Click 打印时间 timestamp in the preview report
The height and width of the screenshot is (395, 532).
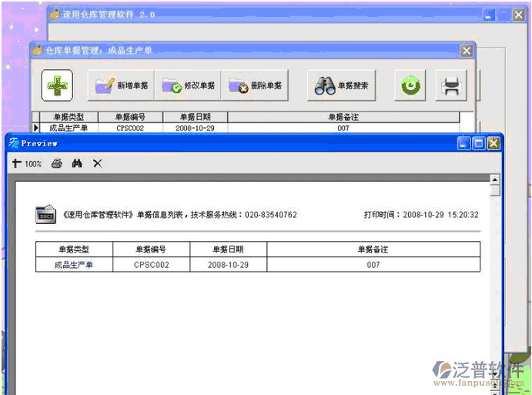pyautogui.click(x=421, y=215)
